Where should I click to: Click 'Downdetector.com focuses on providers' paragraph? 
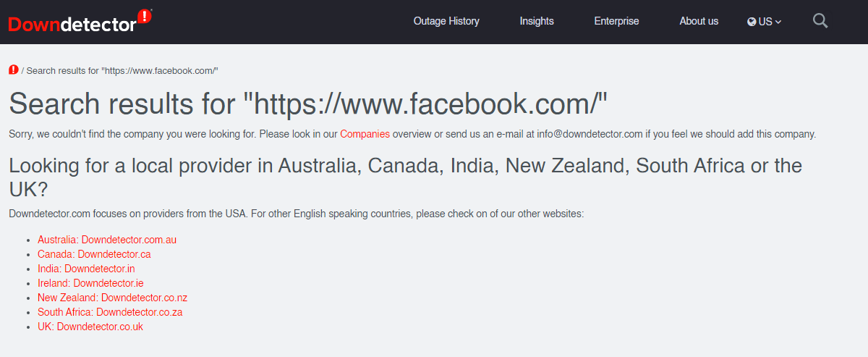296,214
